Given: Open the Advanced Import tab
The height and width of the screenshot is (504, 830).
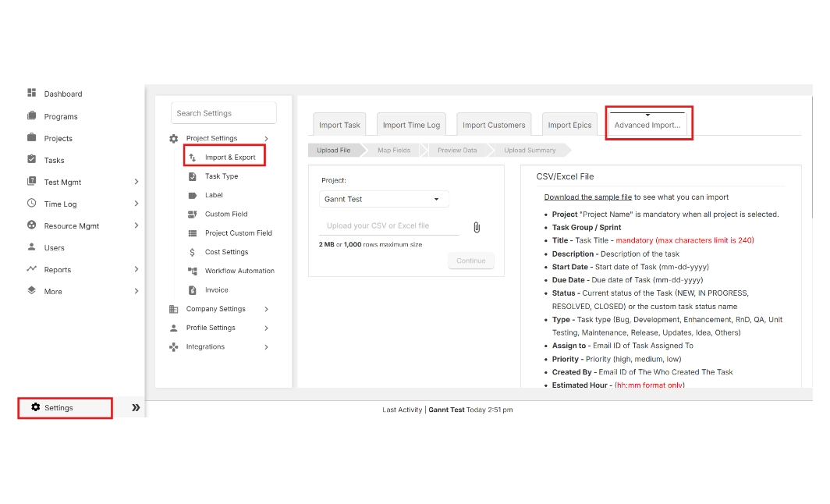Looking at the screenshot, I should click(647, 125).
